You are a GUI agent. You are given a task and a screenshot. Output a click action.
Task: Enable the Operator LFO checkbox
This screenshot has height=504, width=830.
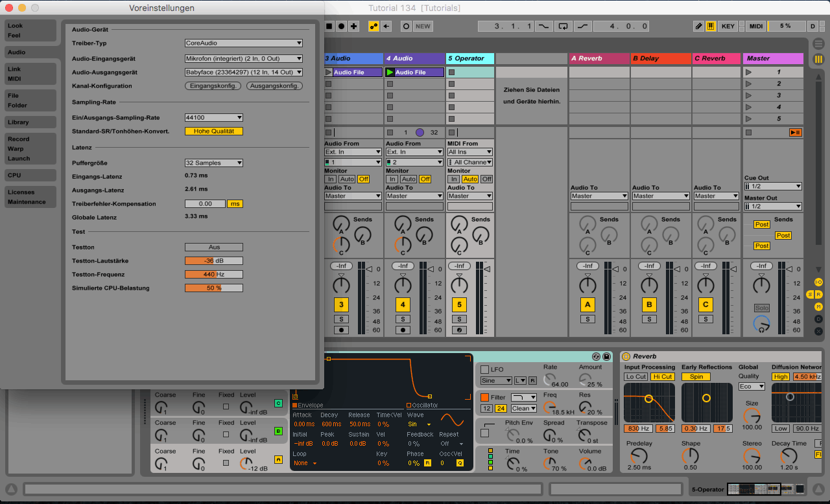[x=484, y=369]
